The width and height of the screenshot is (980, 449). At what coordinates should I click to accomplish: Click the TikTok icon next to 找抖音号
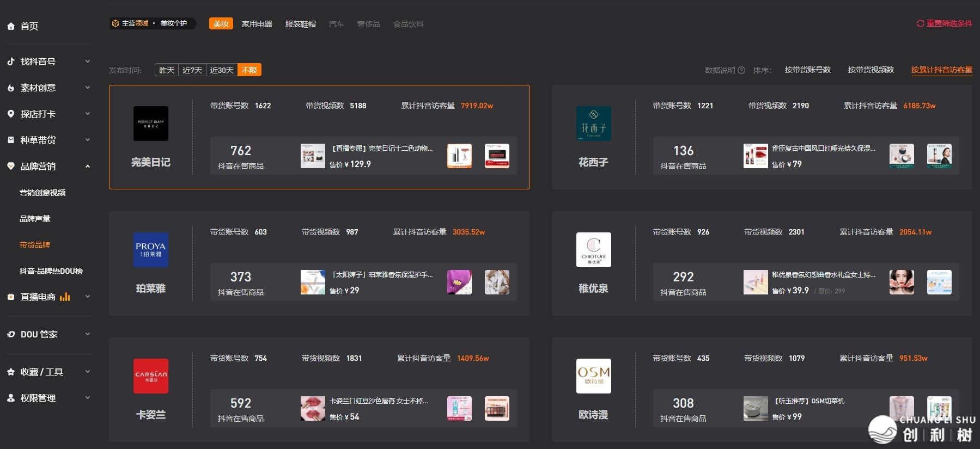11,61
